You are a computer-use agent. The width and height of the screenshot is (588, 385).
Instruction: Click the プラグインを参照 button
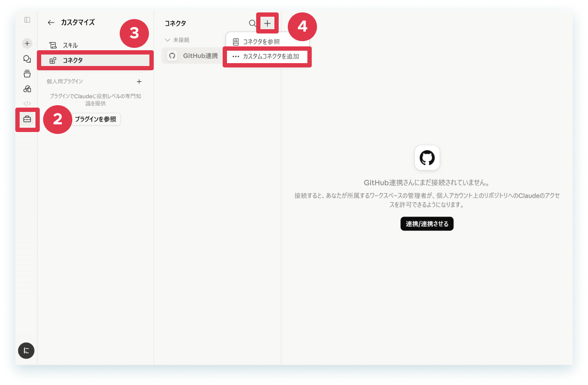tap(95, 119)
